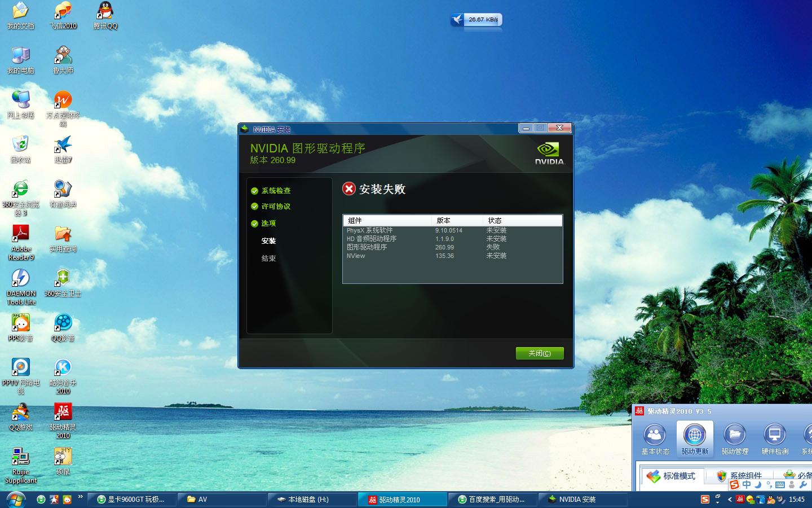
Task: Switch to the AV folder taskbar button
Action: pos(222,500)
